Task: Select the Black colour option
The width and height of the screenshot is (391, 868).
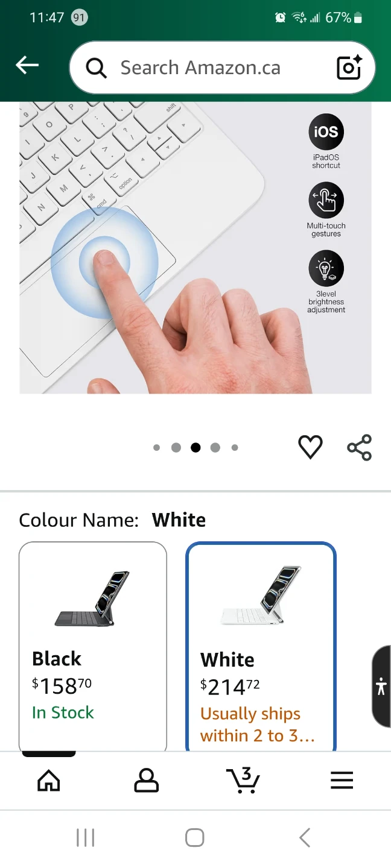Action: [x=93, y=646]
